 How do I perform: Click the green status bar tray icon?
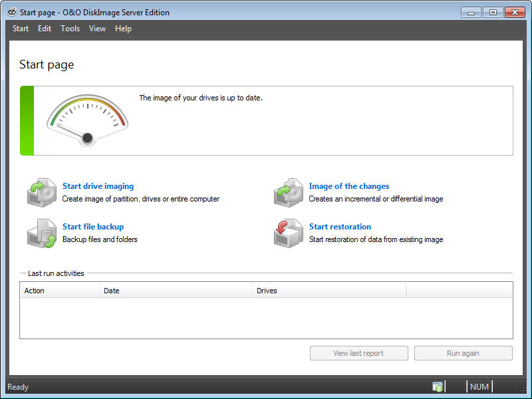tap(438, 386)
